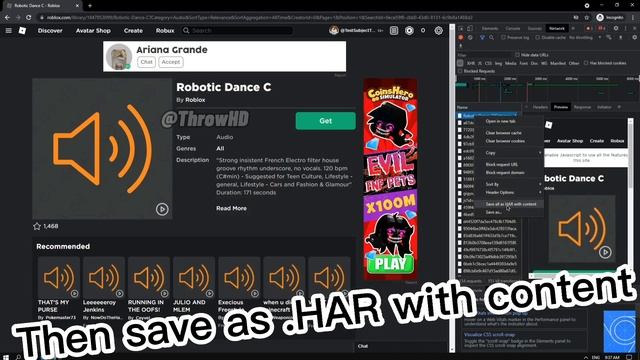Expand more DevTools tabs chevron
Screen dimensions: 640x360
coord(573,28)
